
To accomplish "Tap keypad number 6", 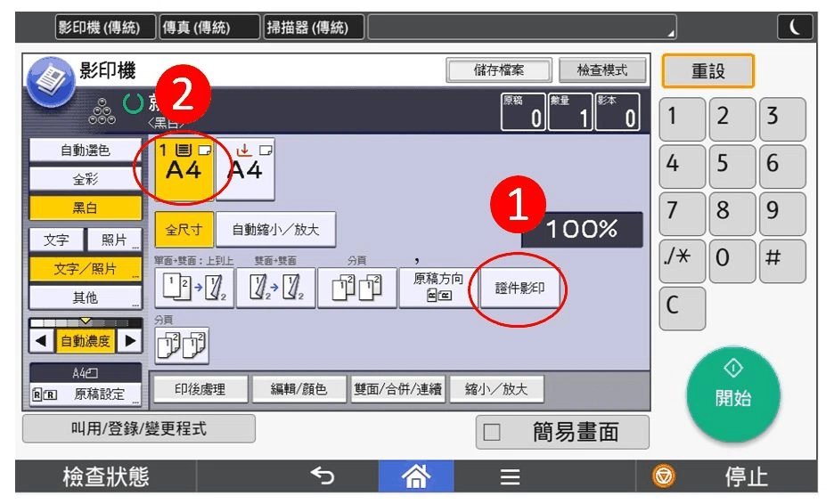I will point(782,166).
